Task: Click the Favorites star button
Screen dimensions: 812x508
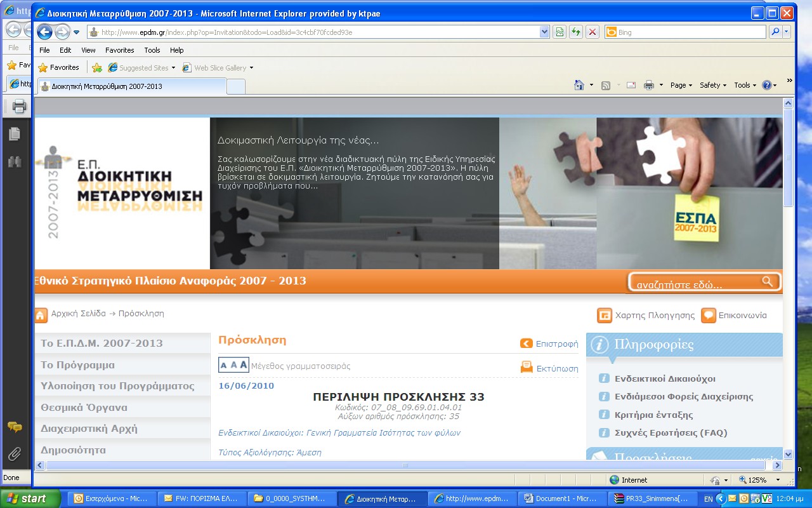Action: pos(59,67)
